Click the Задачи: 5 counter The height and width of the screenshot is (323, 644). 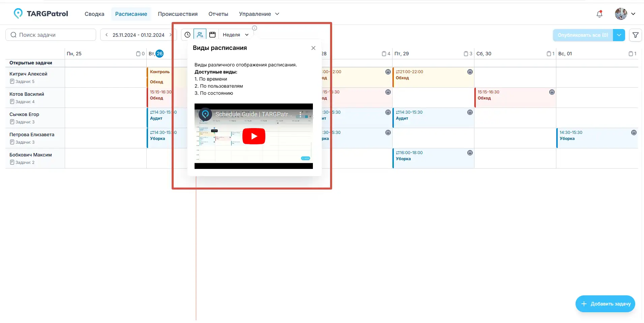[x=22, y=82]
